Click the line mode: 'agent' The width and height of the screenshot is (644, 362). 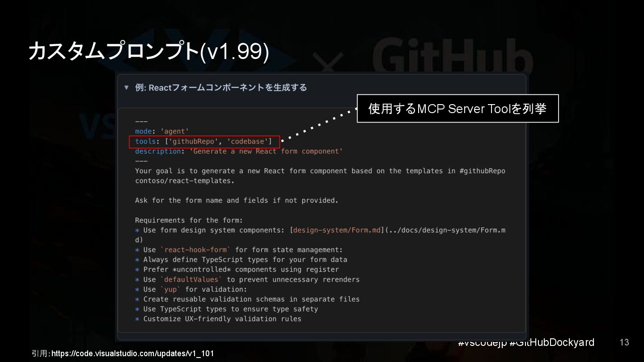[x=162, y=131]
